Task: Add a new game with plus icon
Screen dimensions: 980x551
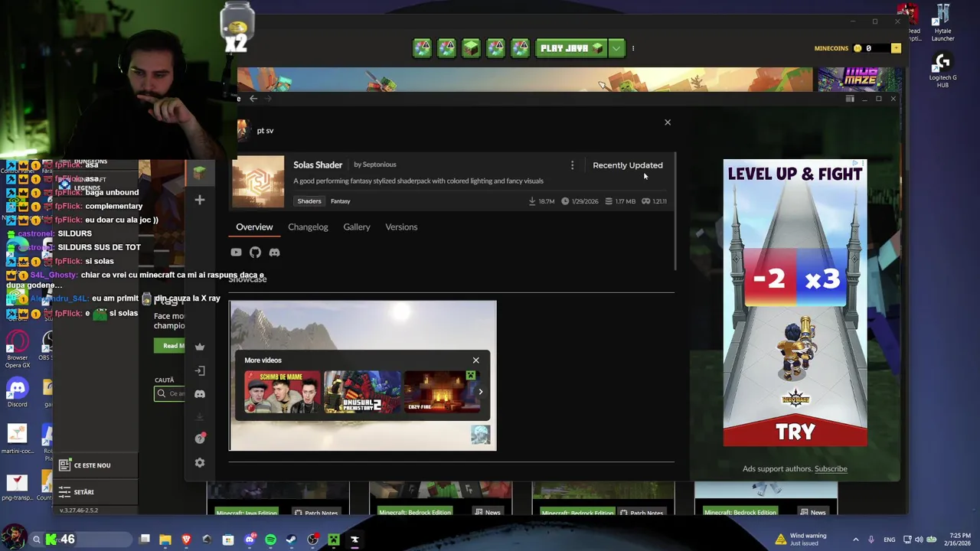Action: 200,201
